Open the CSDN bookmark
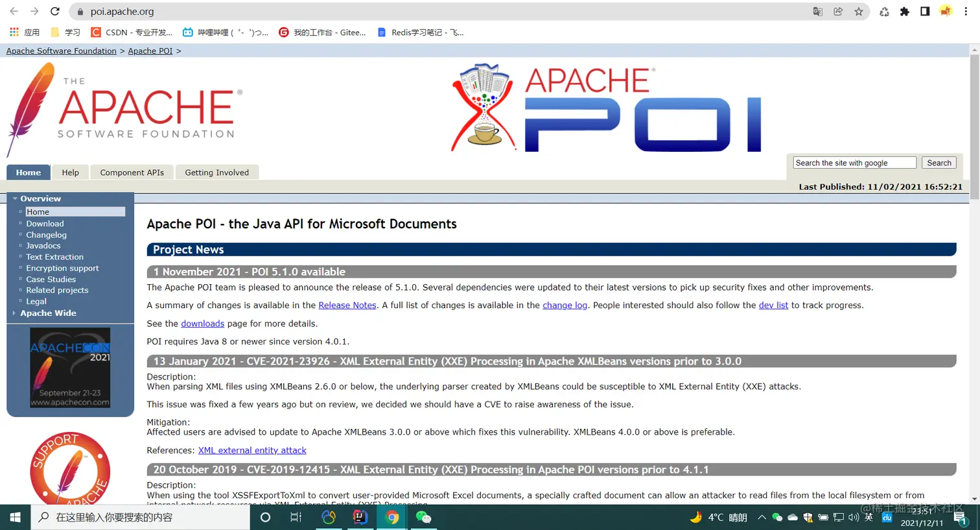Screen dimensions: 980x530 coord(132,32)
